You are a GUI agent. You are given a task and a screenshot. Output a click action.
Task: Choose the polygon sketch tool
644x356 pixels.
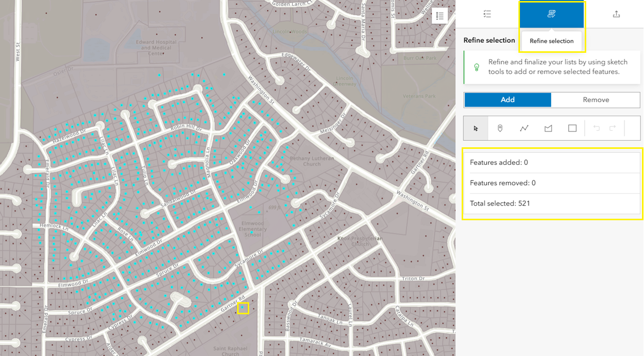pyautogui.click(x=548, y=128)
